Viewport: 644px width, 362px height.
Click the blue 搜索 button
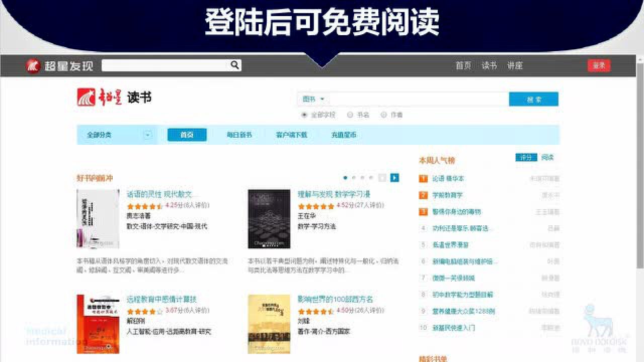(x=534, y=99)
